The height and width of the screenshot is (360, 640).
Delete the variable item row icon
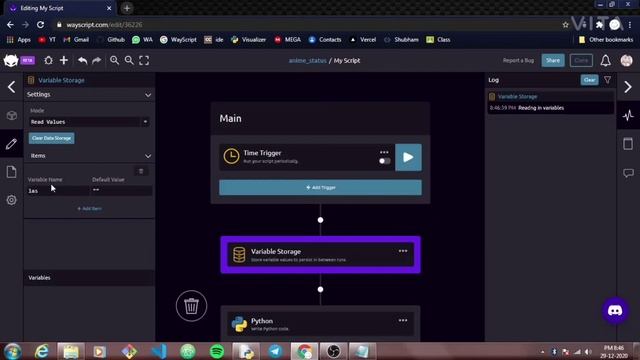[x=141, y=171]
